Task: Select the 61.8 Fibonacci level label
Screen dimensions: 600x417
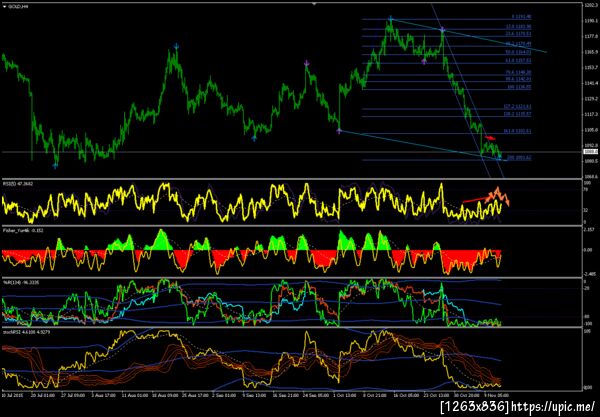Action: [x=518, y=60]
